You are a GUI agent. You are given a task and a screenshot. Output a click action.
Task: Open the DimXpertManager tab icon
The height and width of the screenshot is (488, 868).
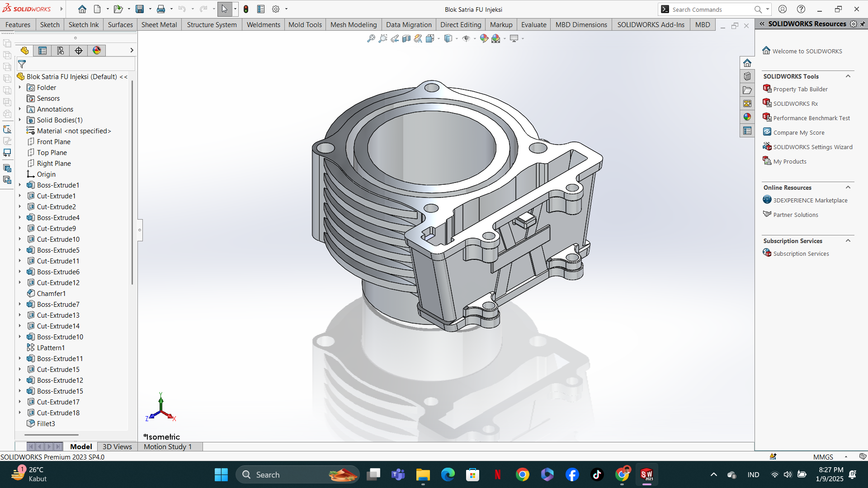click(x=79, y=51)
